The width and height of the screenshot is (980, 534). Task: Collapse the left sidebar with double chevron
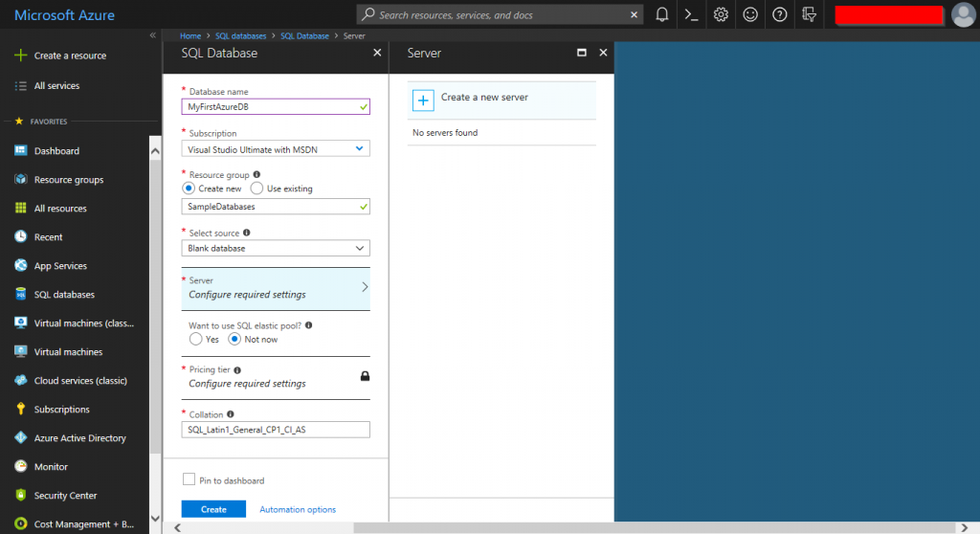point(153,35)
